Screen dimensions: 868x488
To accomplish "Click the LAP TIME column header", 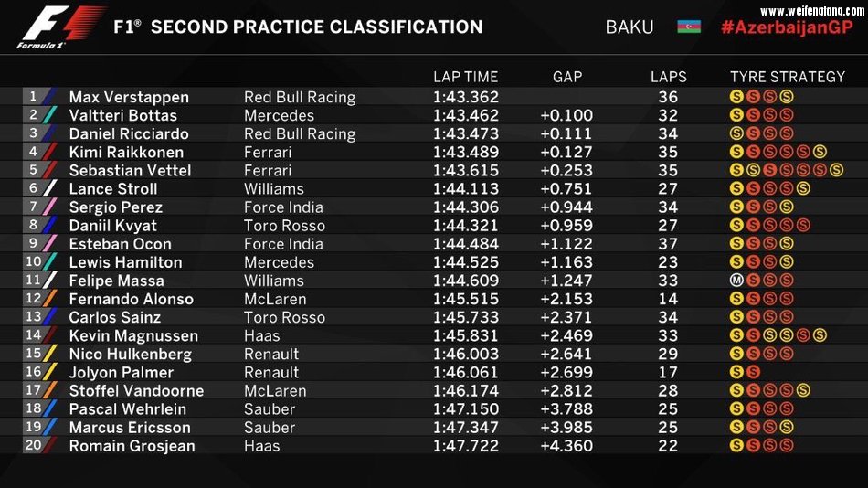I will pos(466,77).
